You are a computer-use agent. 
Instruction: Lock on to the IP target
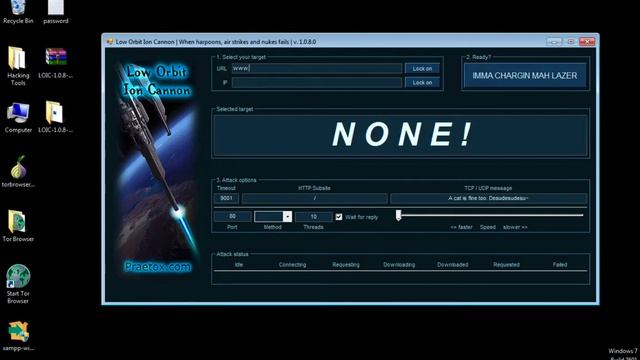422,82
